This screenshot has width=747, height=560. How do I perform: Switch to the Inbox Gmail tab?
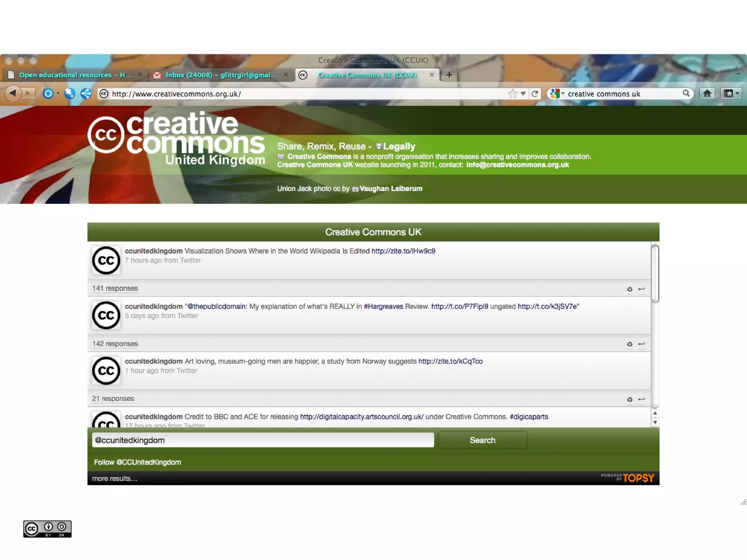(x=221, y=75)
